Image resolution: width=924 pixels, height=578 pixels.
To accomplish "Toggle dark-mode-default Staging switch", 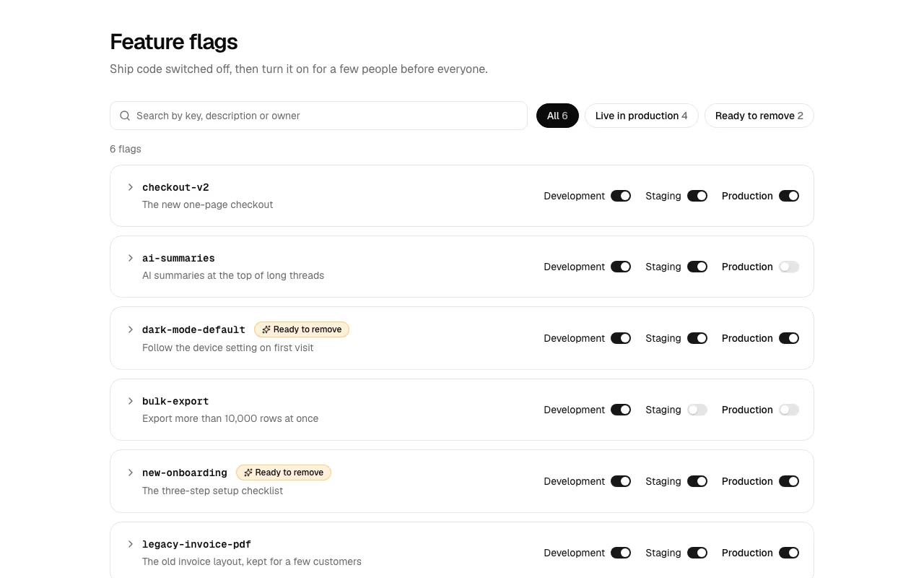I will click(x=697, y=338).
